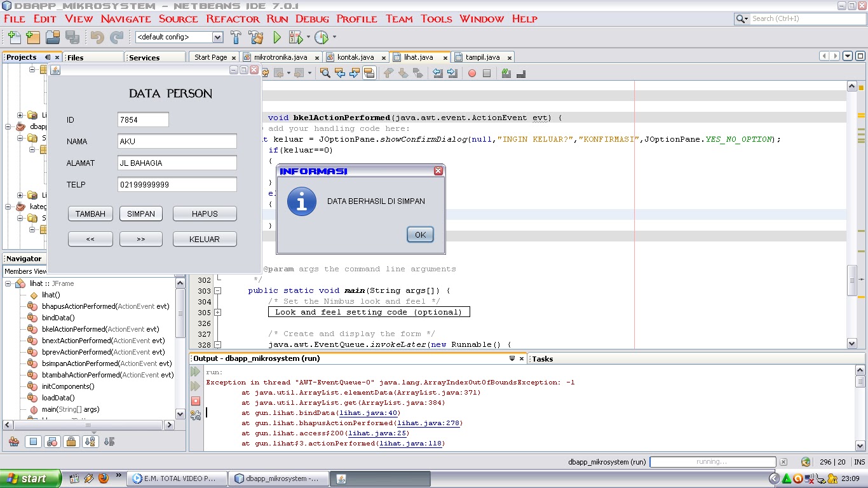This screenshot has width=868, height=488.
Task: Click Find Previous Occurrence arrow icon
Action: (x=340, y=73)
